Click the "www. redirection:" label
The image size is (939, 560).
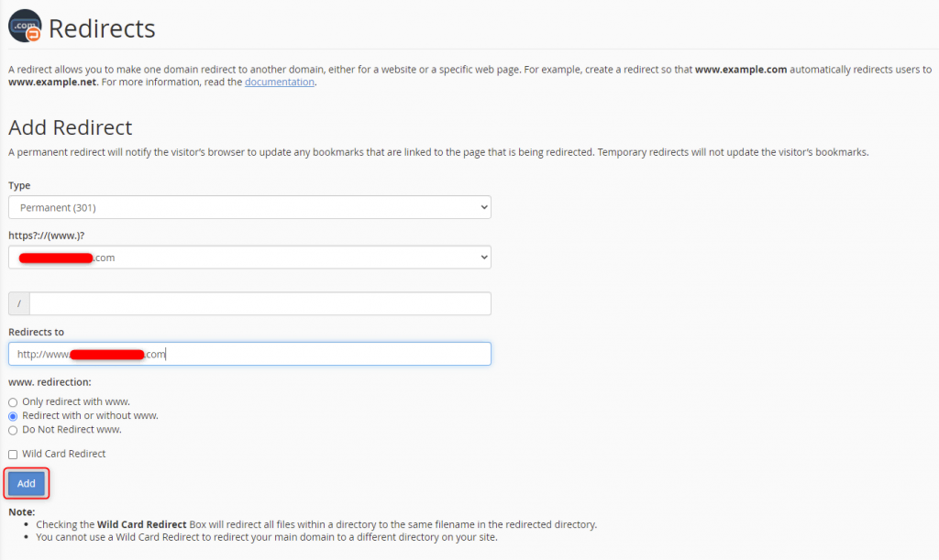coord(49,381)
